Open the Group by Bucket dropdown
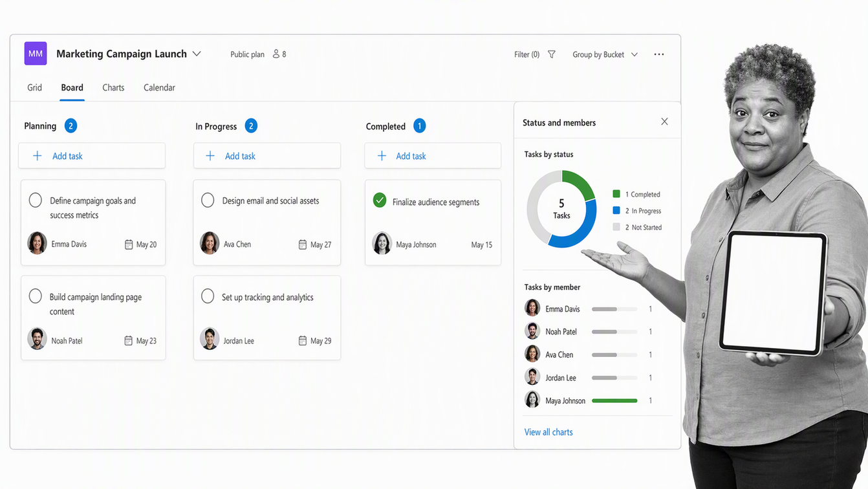The width and height of the screenshot is (868, 489). click(x=605, y=54)
